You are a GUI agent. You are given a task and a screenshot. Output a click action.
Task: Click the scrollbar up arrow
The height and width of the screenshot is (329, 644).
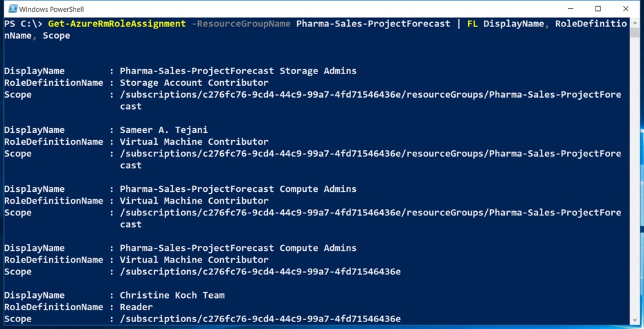click(634, 23)
